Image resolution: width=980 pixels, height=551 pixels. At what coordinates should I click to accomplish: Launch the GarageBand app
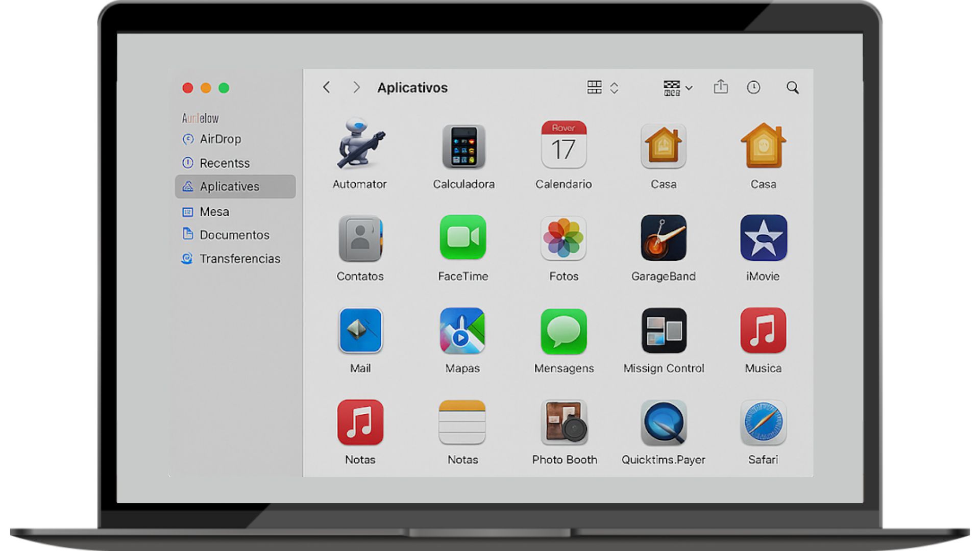click(x=663, y=238)
